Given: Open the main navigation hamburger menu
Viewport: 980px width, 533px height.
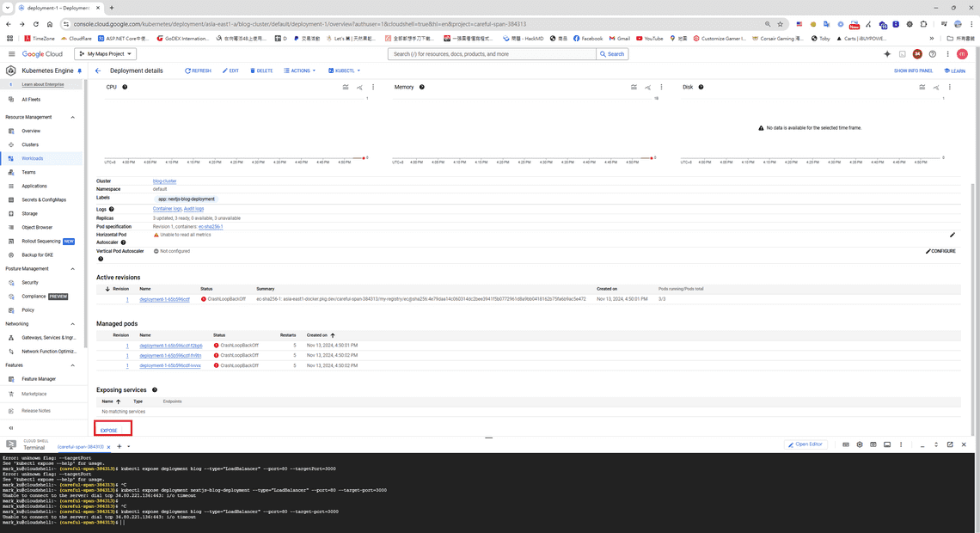Looking at the screenshot, I should pyautogui.click(x=10, y=54).
